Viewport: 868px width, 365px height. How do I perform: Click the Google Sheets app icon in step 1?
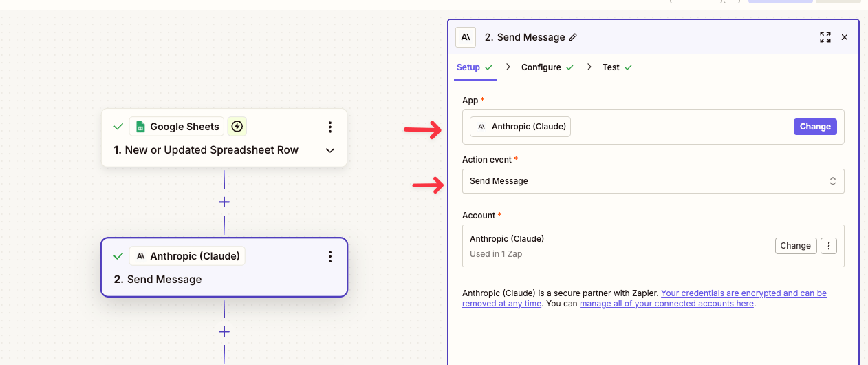coord(140,127)
